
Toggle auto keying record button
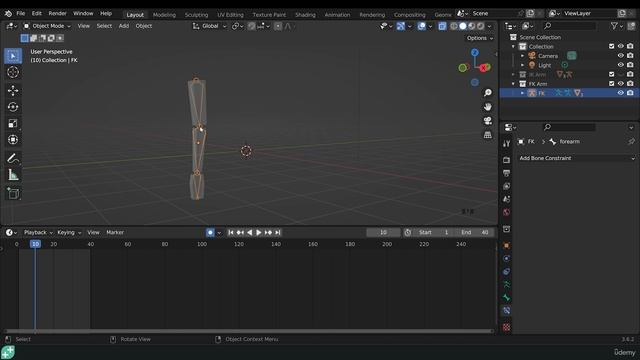coord(210,232)
